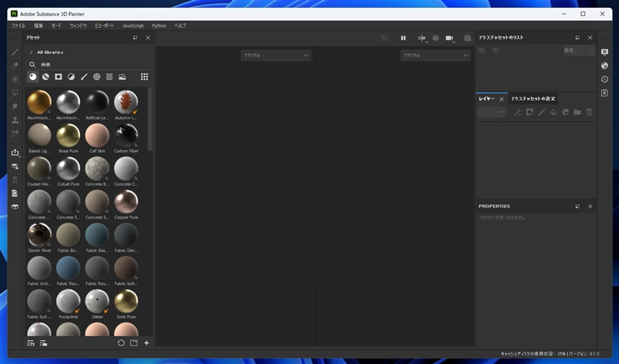Image resolution: width=619 pixels, height=364 pixels.
Task: Filter assets by Smart materials
Action: (46, 77)
